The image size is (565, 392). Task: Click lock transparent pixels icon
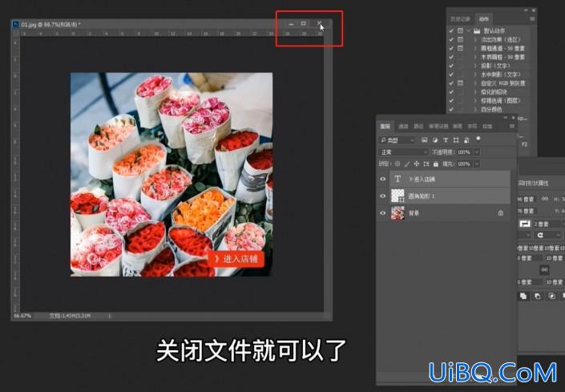(398, 164)
